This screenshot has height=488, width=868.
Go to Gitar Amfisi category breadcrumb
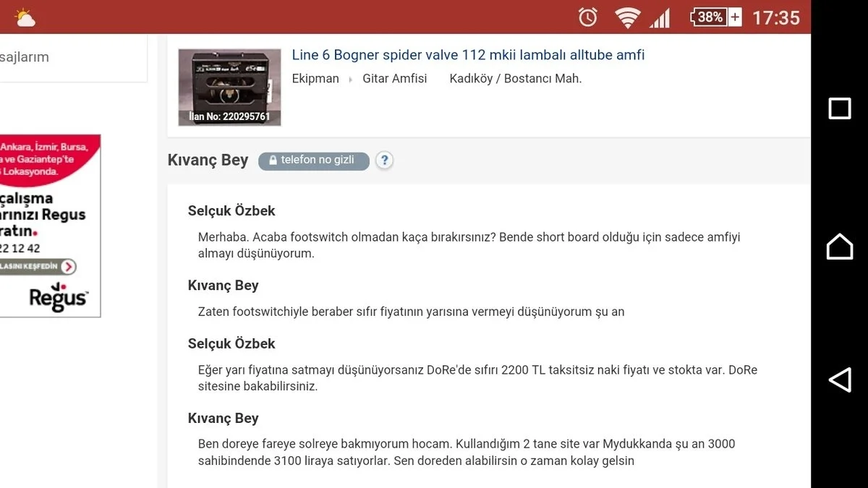(x=395, y=79)
